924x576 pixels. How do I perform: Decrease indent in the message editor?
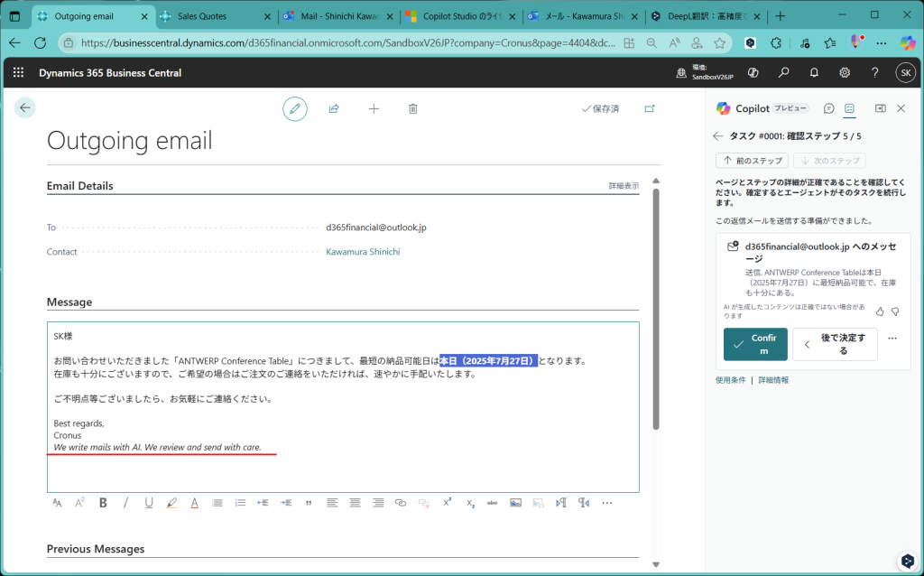(263, 503)
